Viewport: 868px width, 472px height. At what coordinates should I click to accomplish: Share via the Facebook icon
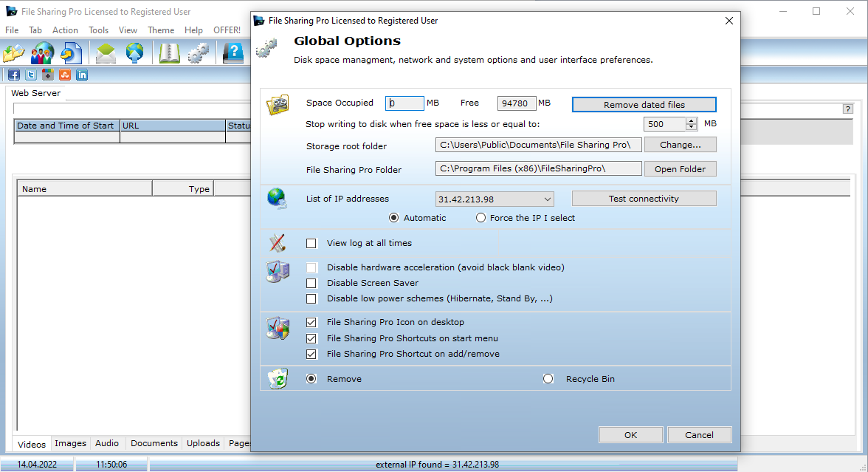(x=14, y=75)
